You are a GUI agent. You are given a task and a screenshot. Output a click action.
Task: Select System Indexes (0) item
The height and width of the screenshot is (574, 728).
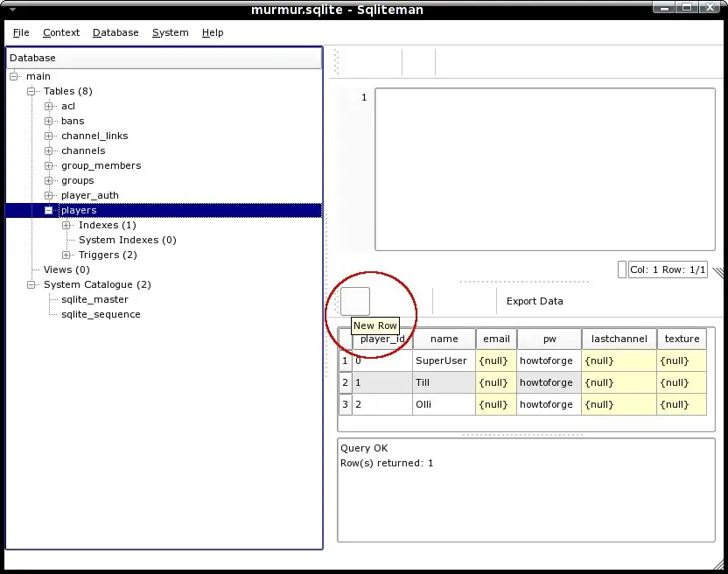128,240
